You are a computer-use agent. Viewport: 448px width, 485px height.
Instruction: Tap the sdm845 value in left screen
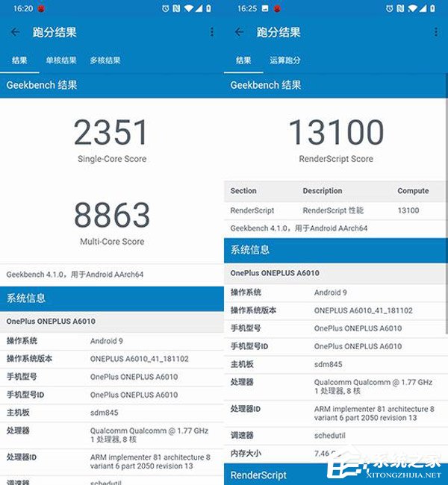pos(104,413)
